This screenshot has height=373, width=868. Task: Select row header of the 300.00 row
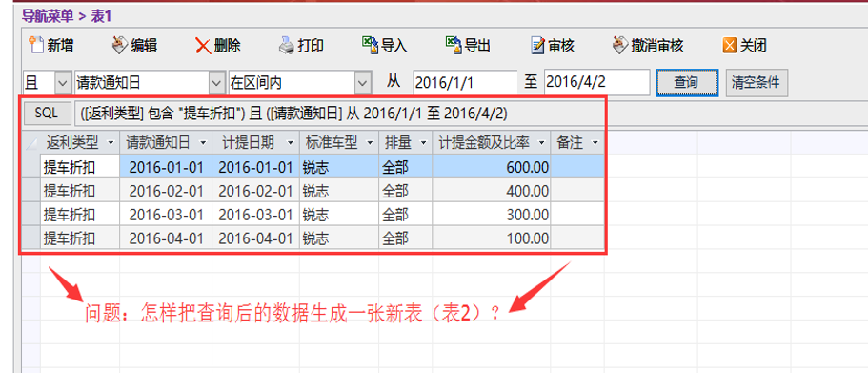pos(32,214)
